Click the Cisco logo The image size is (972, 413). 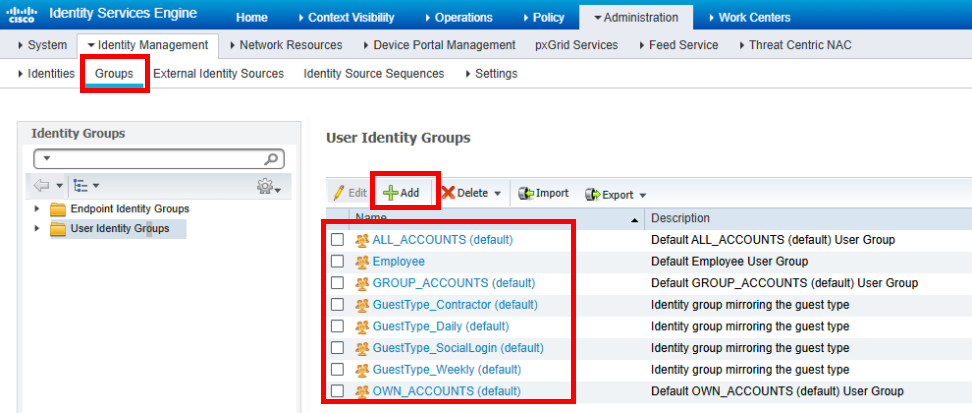tap(22, 17)
